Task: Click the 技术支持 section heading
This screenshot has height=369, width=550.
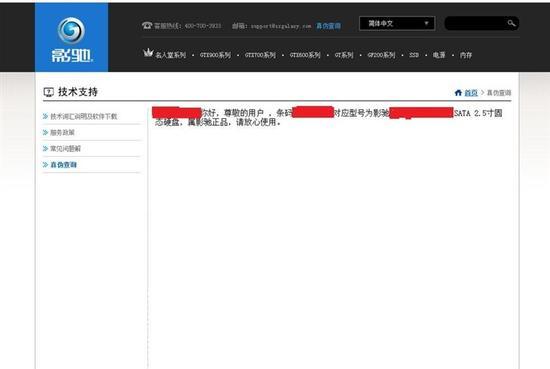Action: [x=78, y=92]
